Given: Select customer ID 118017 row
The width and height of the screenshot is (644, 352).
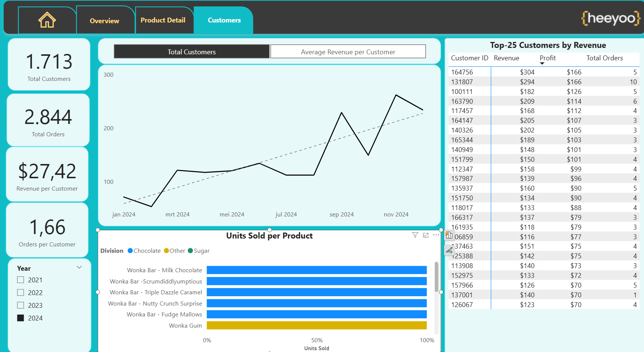Looking at the screenshot, I should [x=544, y=207].
